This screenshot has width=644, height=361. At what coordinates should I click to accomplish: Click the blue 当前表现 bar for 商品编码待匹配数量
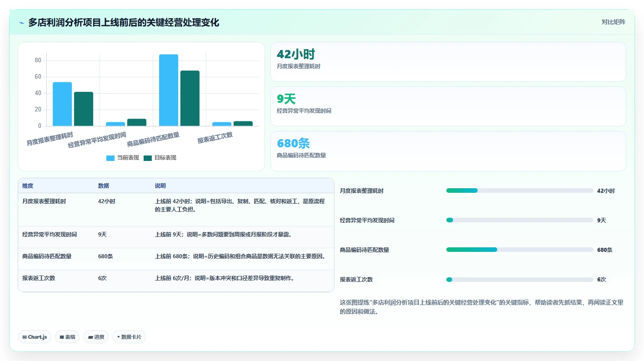click(x=169, y=90)
